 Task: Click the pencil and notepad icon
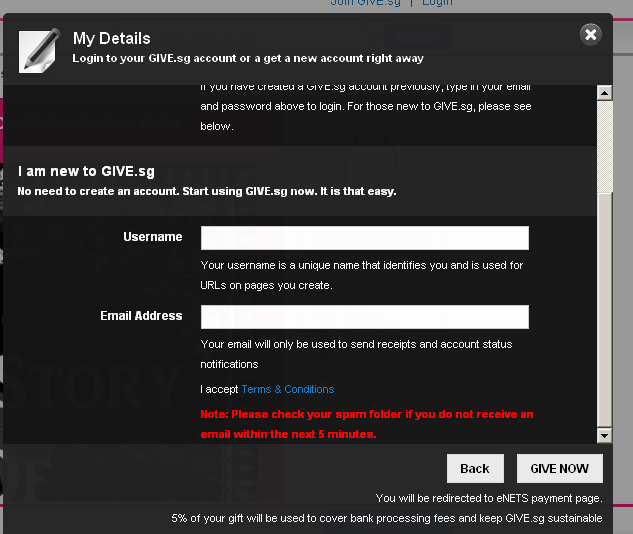[39, 50]
